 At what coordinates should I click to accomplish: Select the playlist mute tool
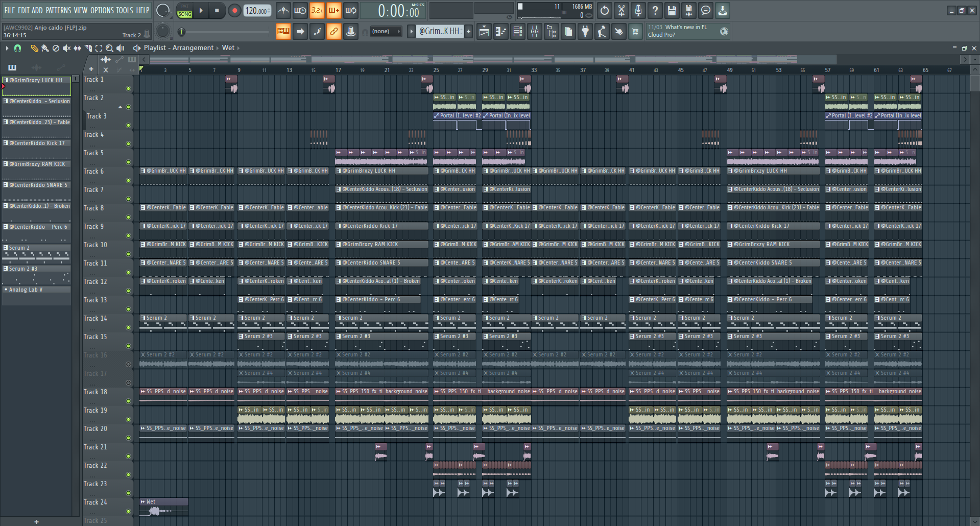pos(66,48)
